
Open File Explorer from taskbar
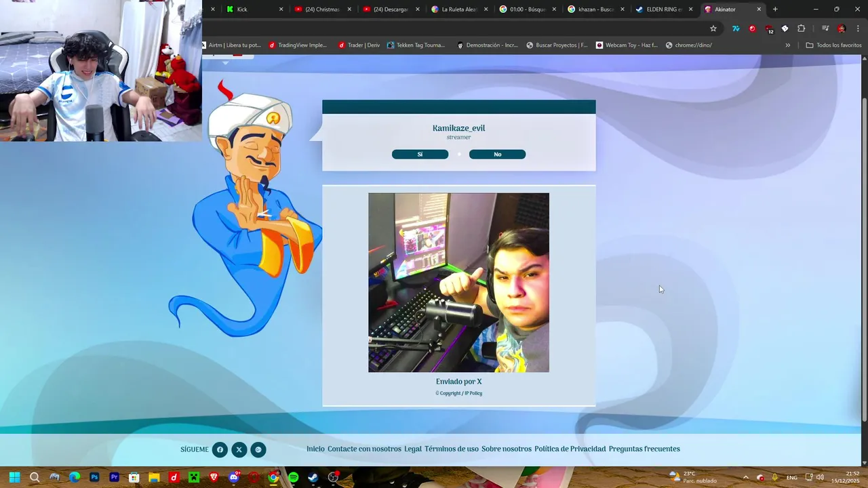(x=154, y=477)
